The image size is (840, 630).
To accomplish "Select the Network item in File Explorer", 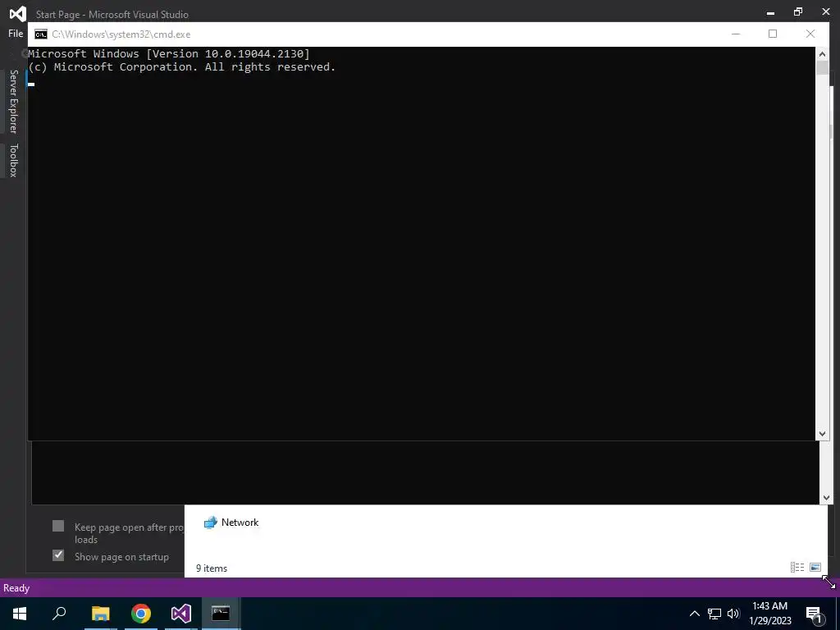I will point(231,523).
